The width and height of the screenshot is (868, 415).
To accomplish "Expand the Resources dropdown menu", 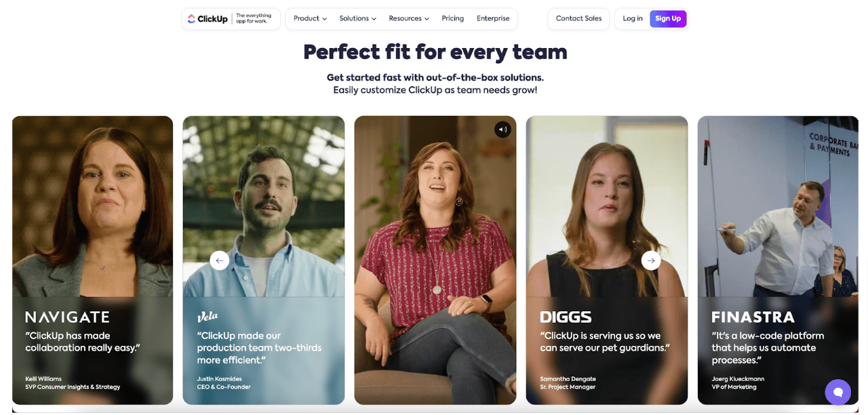I will pos(409,19).
